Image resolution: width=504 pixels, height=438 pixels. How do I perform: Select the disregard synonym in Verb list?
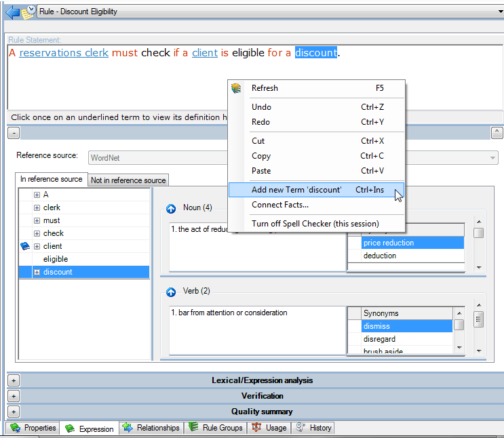[x=379, y=339]
